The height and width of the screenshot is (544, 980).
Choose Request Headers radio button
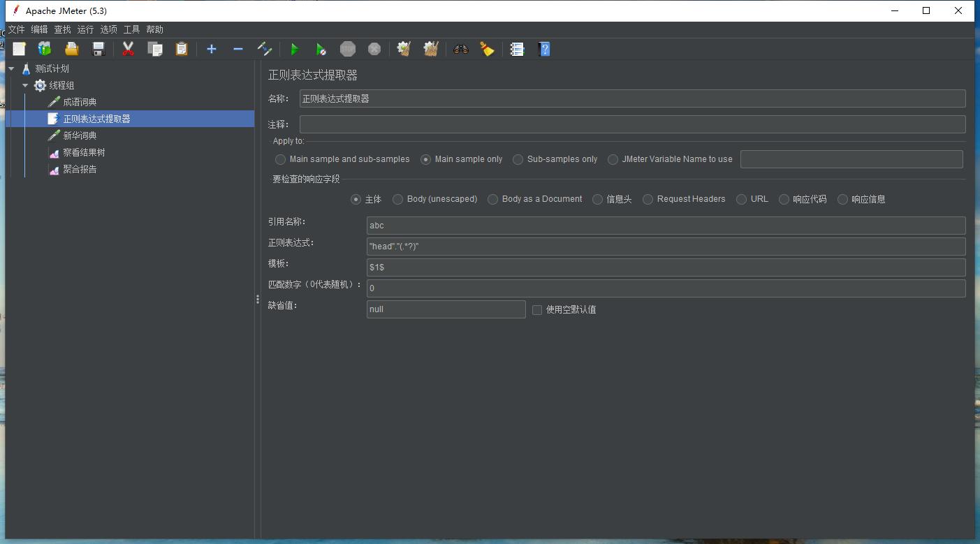tap(648, 199)
